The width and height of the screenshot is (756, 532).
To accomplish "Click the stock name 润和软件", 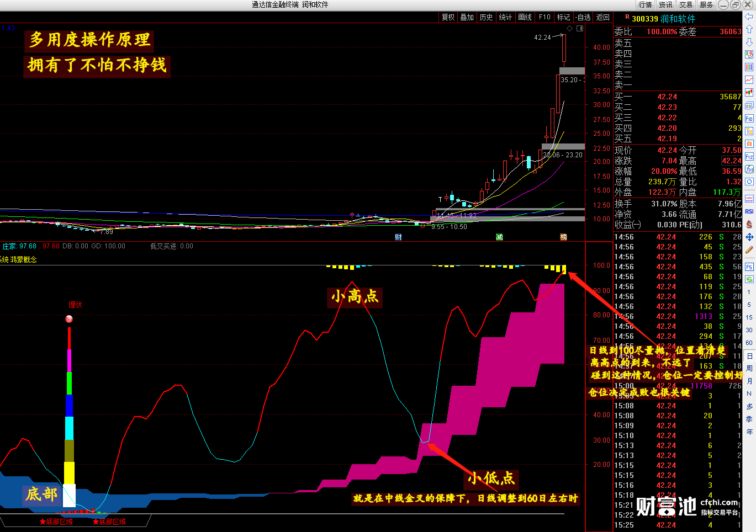I will click(678, 19).
